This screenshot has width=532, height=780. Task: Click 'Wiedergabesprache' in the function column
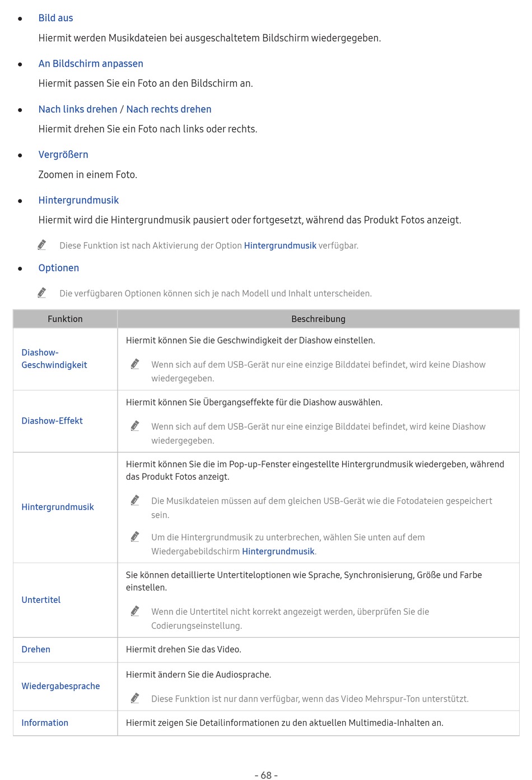click(x=60, y=686)
